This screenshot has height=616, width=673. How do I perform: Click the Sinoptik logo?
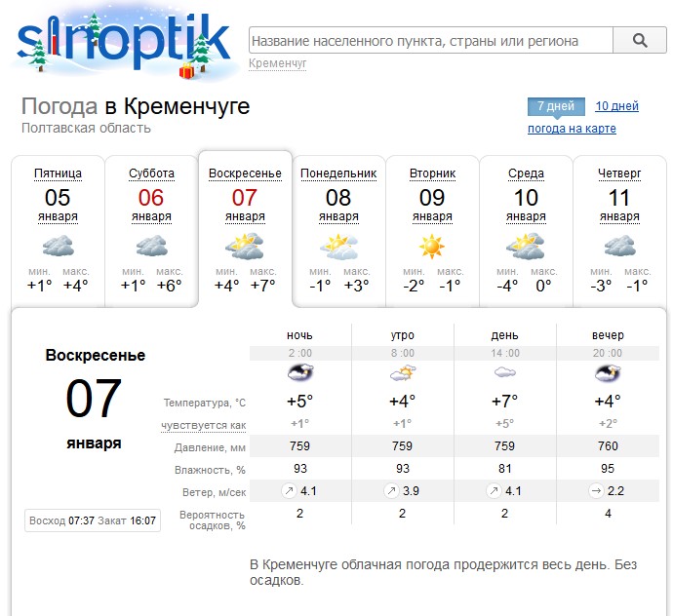tap(125, 42)
